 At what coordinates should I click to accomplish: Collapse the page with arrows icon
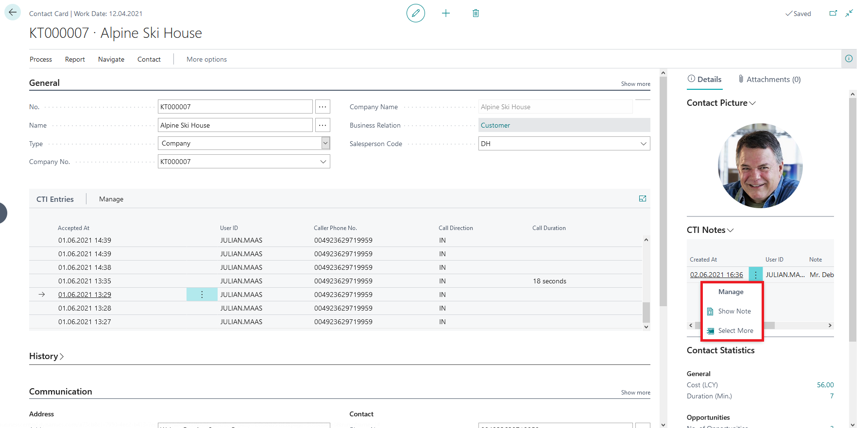coord(849,13)
